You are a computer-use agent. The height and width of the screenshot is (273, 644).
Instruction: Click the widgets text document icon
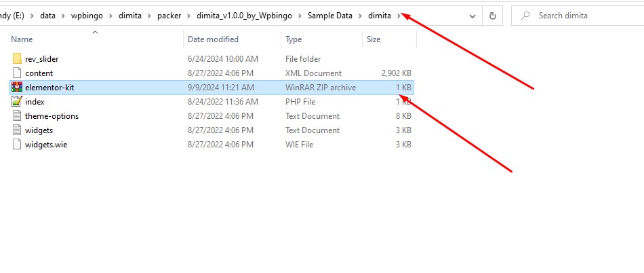[x=17, y=130]
